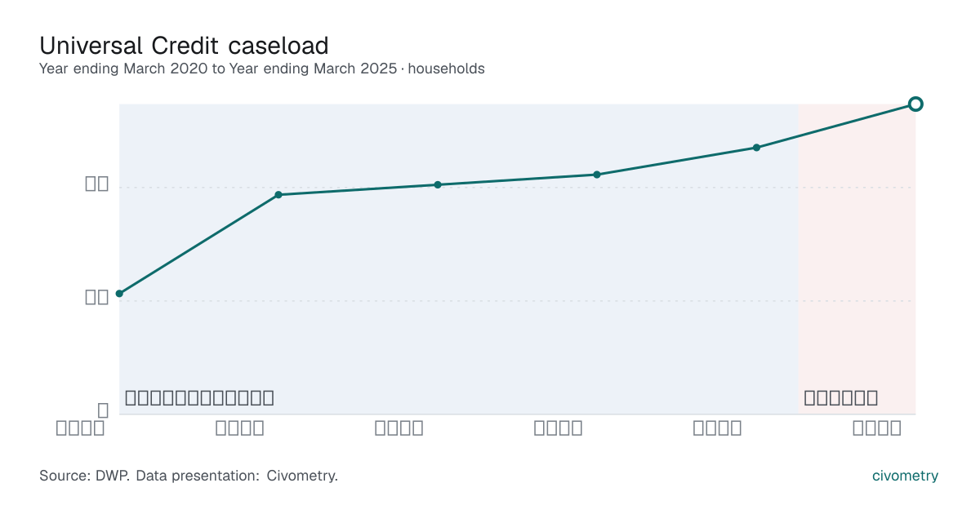
Task: Click the hollow final data point marker
Action: (915, 104)
